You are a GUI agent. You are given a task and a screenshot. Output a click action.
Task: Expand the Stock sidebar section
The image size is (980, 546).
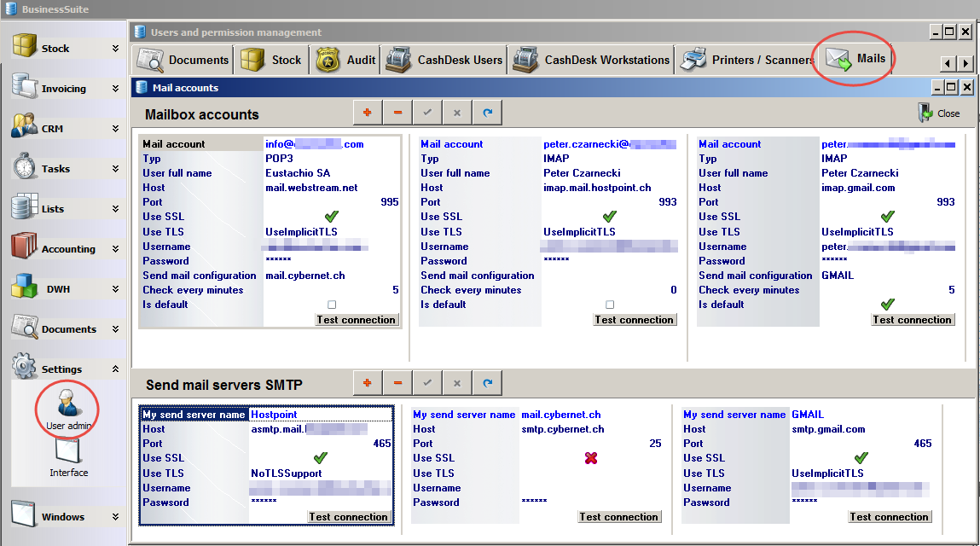click(115, 49)
